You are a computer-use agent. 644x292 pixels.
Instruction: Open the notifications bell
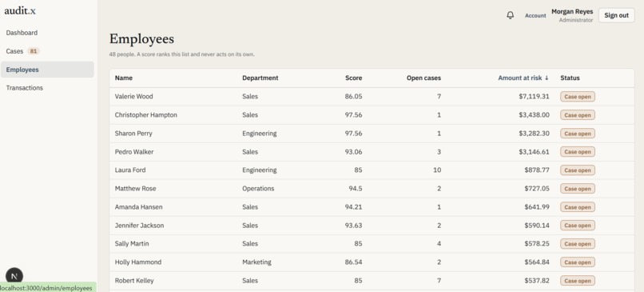510,15
